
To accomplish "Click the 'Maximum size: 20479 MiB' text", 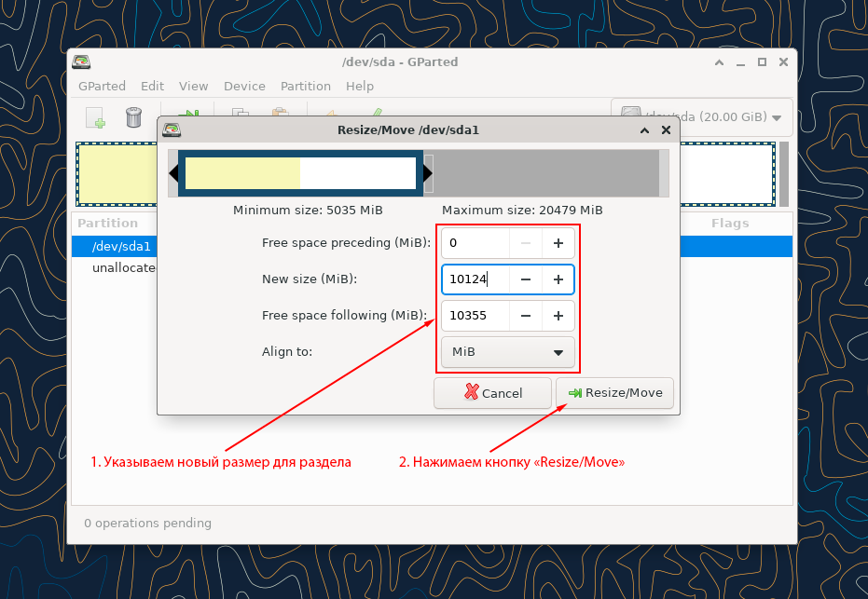I will point(522,211).
